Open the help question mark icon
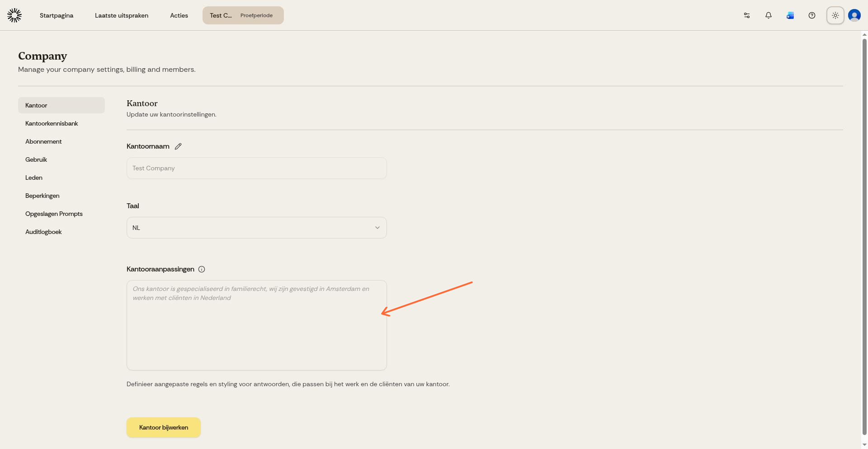This screenshot has width=868, height=449. [x=812, y=15]
